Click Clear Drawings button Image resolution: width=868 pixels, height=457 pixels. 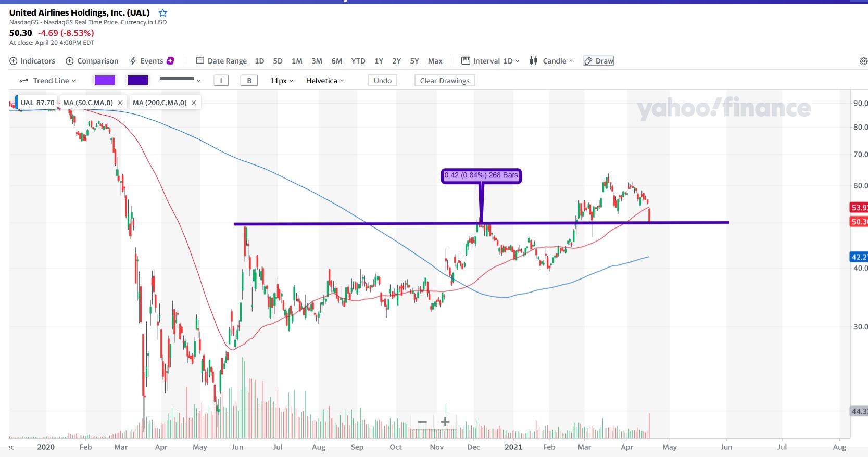click(445, 81)
